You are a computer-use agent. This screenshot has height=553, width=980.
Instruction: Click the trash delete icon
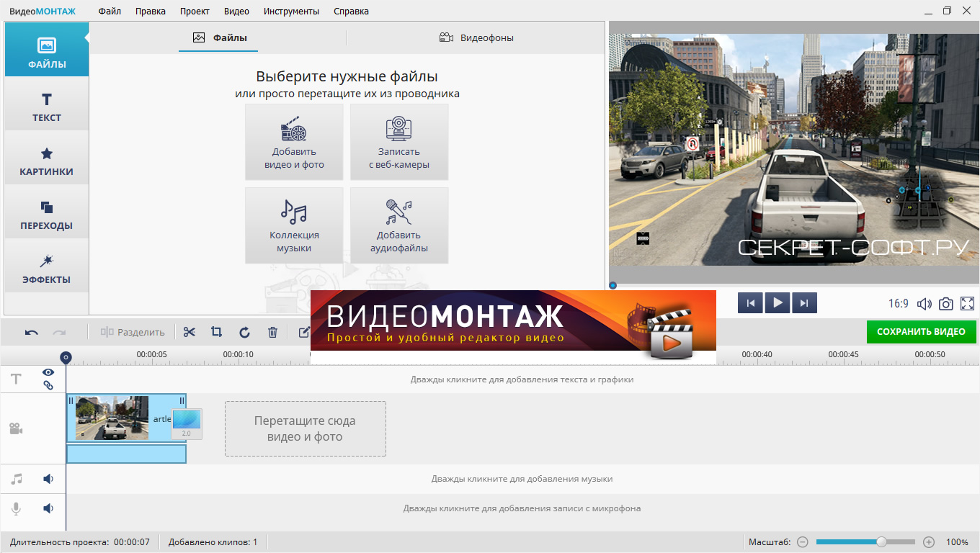coord(272,332)
